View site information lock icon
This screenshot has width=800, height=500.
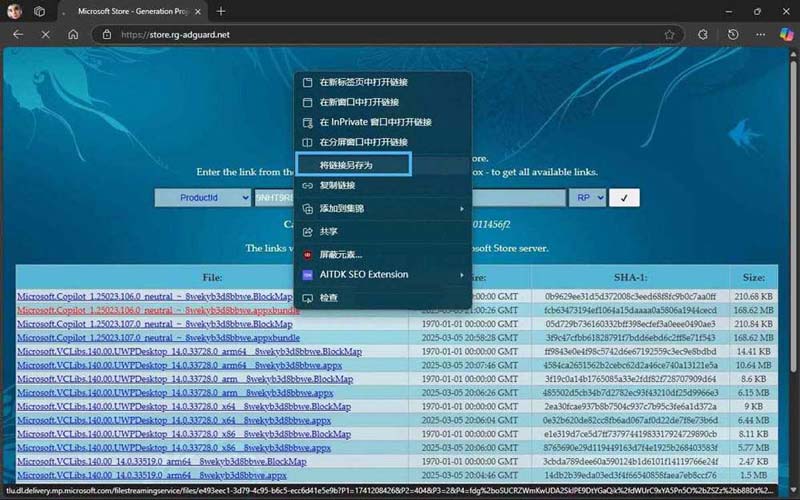pyautogui.click(x=107, y=35)
